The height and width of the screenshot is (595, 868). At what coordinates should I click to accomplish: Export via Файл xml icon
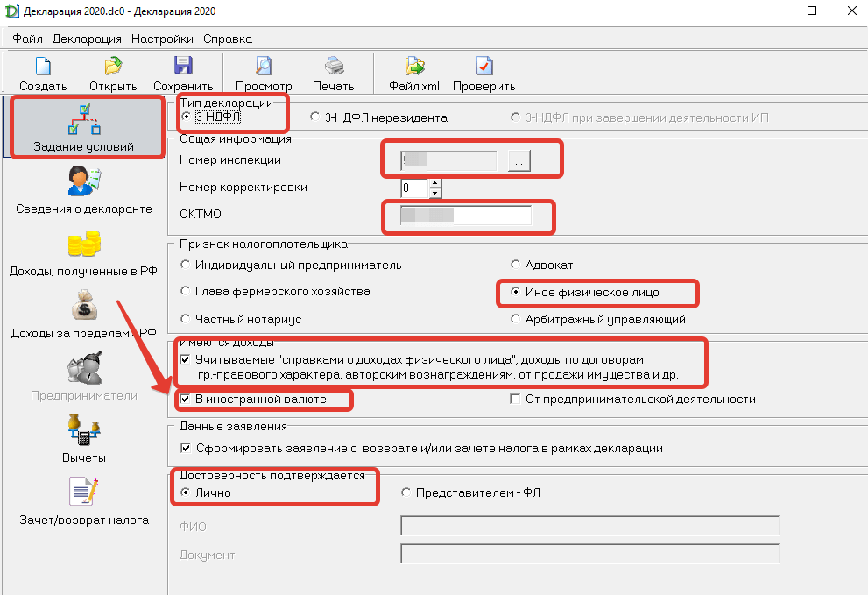click(414, 67)
